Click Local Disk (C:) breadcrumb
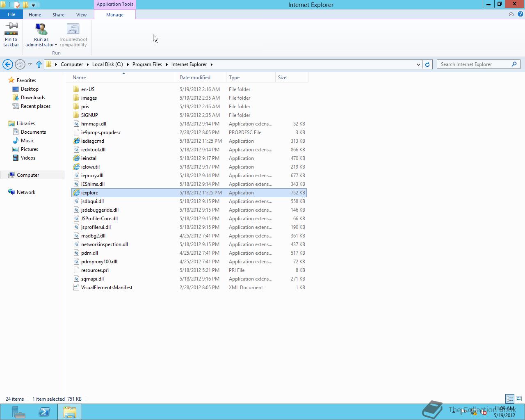525x420 pixels. tap(107, 64)
